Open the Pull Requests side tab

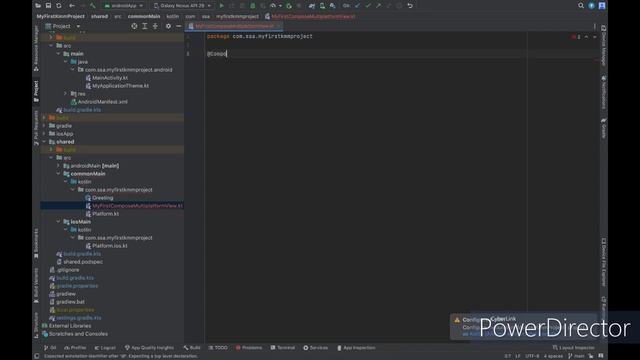point(36,128)
